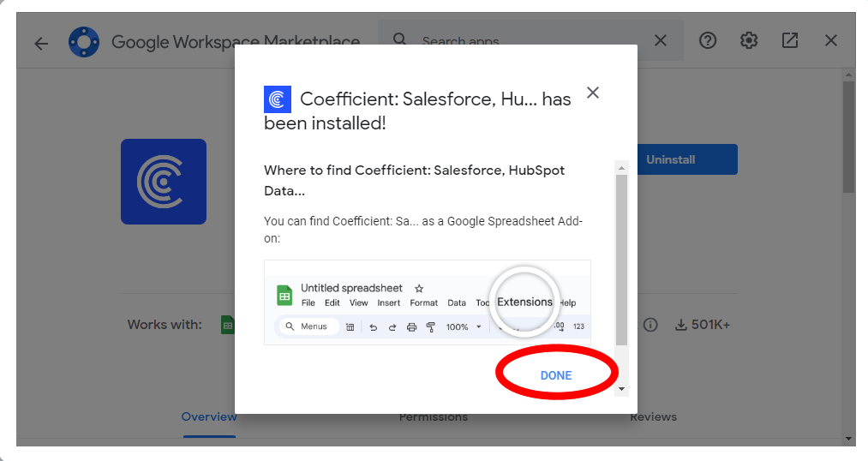Click the 'Works with:' label
Screen dimensions: 868x461
click(x=165, y=325)
